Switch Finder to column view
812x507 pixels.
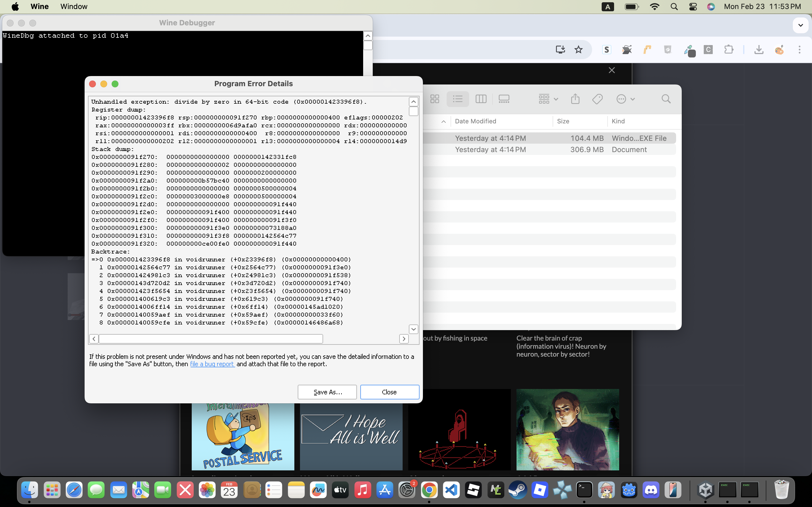click(481, 99)
